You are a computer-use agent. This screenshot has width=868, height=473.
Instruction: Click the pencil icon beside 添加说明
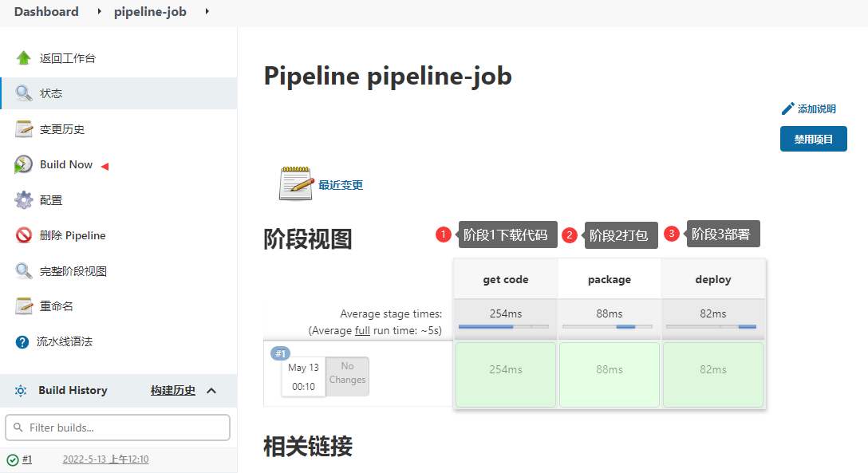[787, 109]
